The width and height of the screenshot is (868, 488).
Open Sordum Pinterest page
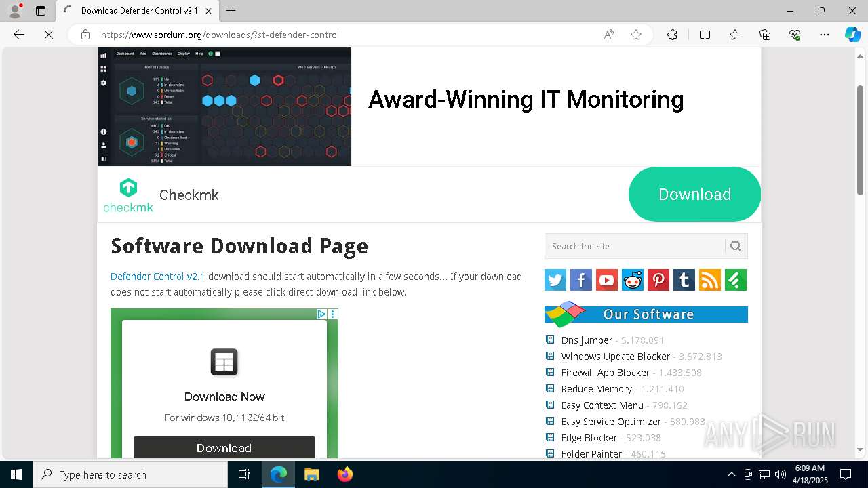pyautogui.click(x=658, y=280)
